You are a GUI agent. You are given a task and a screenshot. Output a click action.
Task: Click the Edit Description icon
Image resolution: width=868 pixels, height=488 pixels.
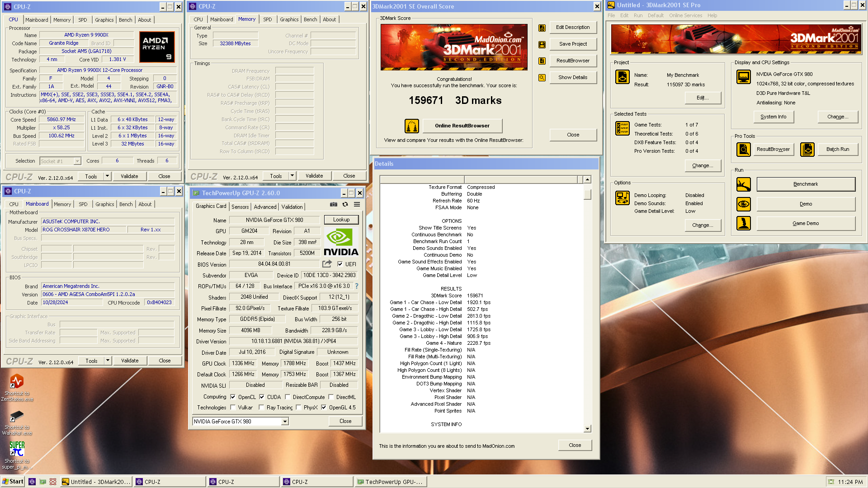click(542, 28)
